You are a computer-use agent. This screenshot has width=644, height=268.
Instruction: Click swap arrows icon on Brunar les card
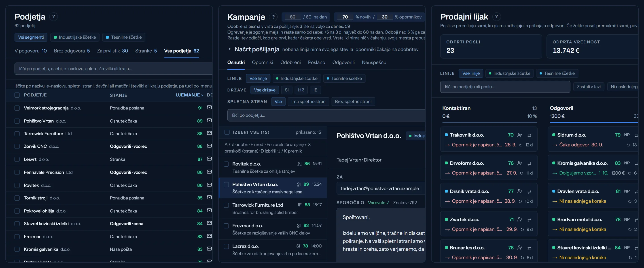529,248
